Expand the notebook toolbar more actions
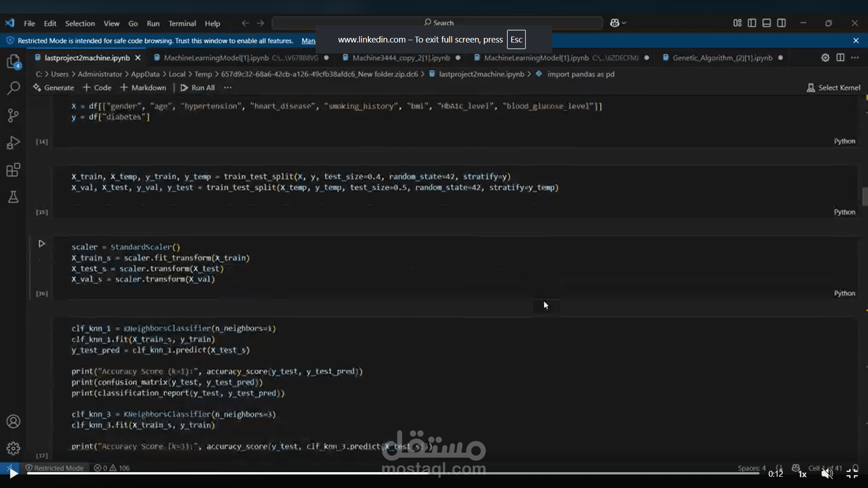 [228, 88]
